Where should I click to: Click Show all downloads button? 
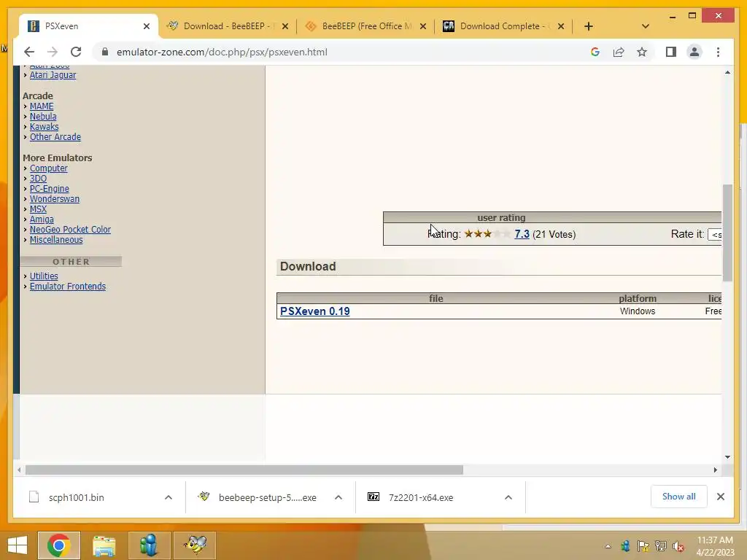click(x=679, y=497)
